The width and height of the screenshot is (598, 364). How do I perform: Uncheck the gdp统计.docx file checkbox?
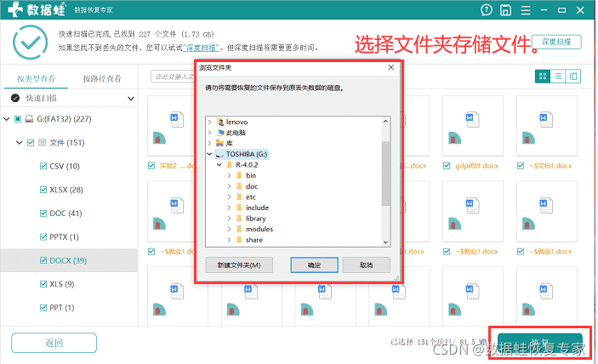pyautogui.click(x=447, y=166)
